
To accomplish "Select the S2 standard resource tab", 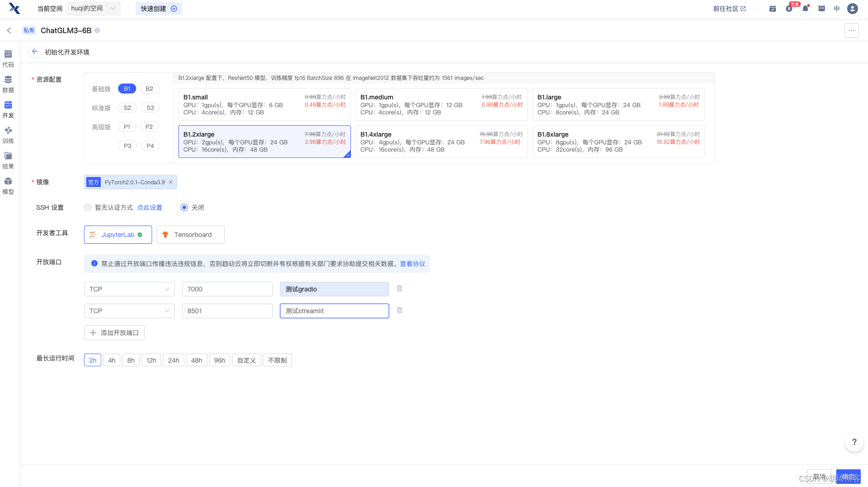I will pyautogui.click(x=128, y=108).
